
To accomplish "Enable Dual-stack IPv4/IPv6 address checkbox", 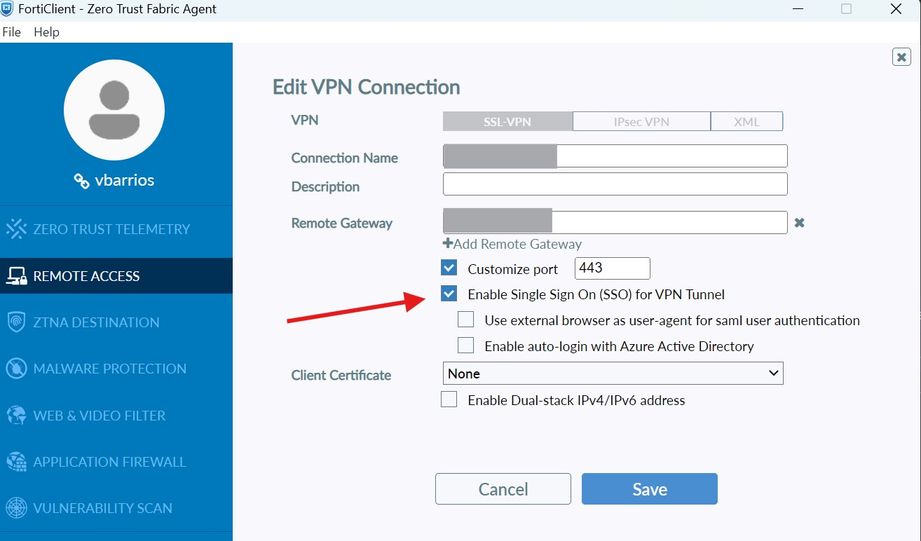I will [x=449, y=400].
